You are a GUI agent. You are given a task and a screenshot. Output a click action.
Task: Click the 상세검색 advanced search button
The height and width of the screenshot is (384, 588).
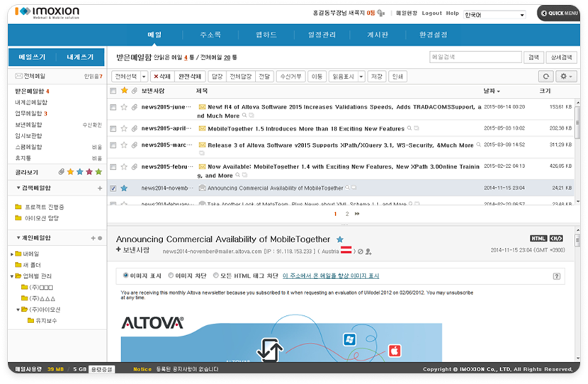561,57
